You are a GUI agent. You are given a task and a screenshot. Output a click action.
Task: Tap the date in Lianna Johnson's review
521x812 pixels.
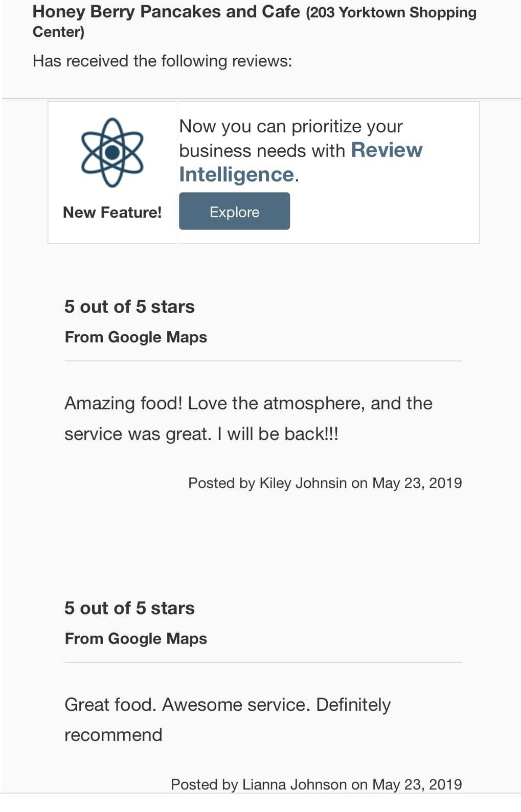coord(417,784)
